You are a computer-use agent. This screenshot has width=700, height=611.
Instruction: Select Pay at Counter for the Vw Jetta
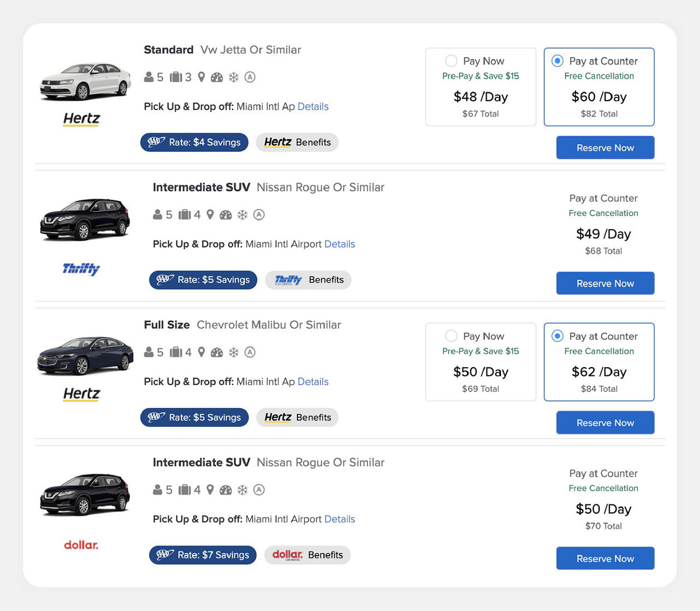click(557, 61)
